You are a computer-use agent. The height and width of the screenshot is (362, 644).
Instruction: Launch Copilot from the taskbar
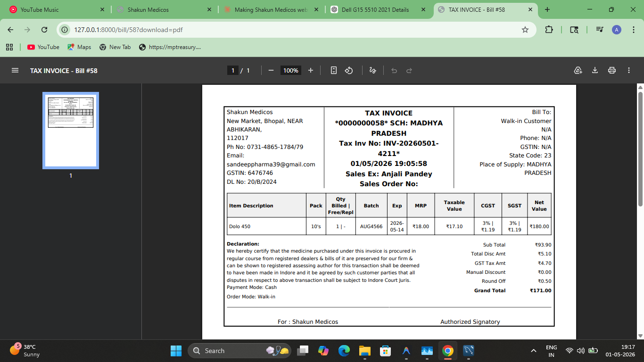point(323,351)
